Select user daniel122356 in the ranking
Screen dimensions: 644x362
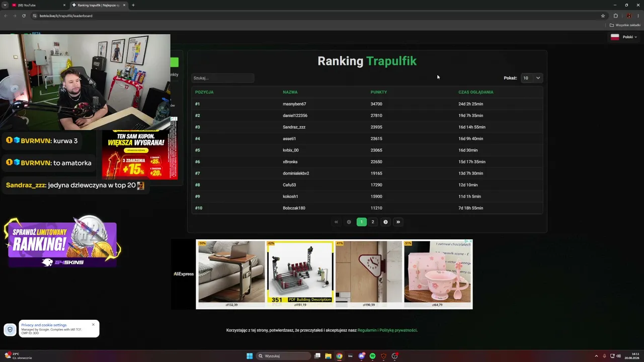tap(295, 116)
